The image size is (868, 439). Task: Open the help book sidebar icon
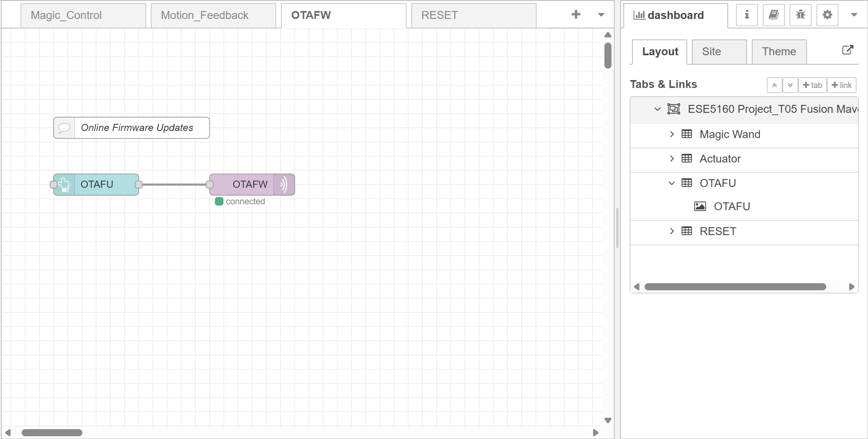(773, 15)
